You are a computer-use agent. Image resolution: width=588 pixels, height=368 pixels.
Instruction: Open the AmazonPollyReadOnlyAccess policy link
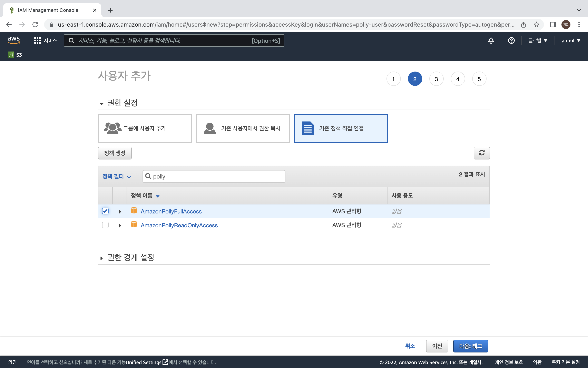[179, 225]
